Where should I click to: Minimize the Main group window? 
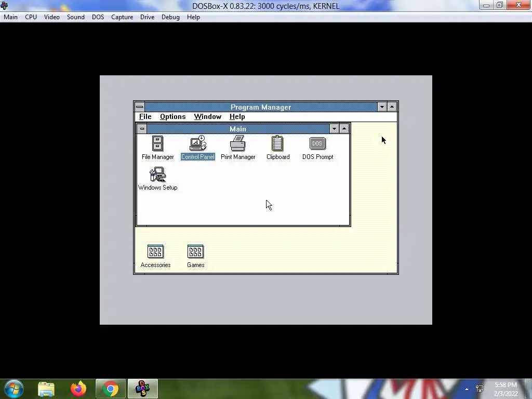point(334,129)
